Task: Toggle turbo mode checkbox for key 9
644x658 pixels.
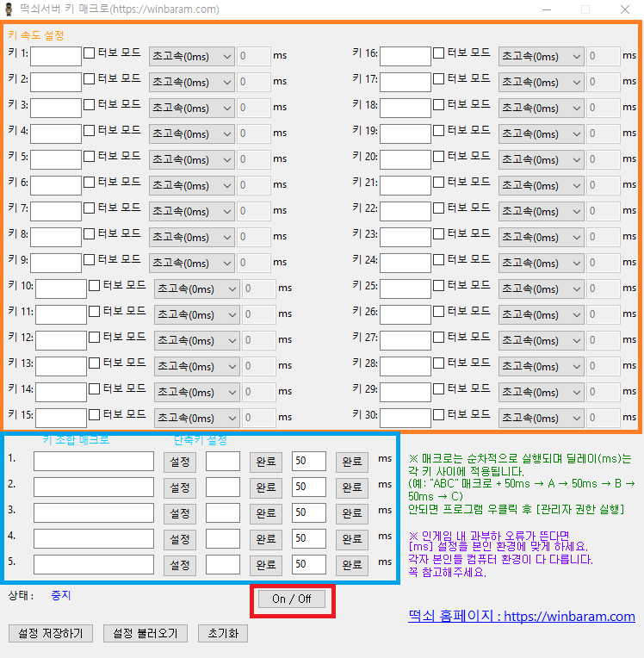Action: [89, 259]
